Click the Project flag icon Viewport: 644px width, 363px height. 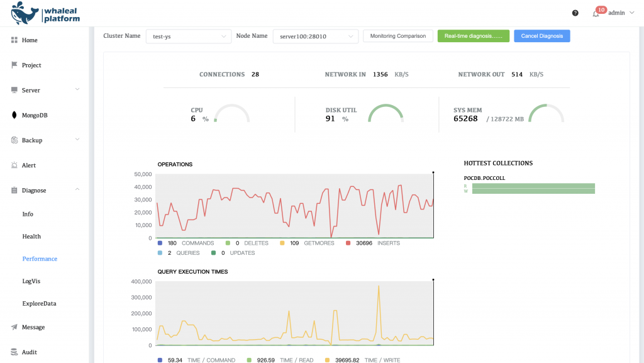(14, 65)
